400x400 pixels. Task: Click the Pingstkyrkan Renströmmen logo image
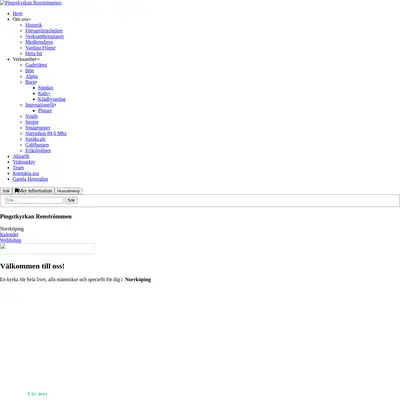pos(31,3)
